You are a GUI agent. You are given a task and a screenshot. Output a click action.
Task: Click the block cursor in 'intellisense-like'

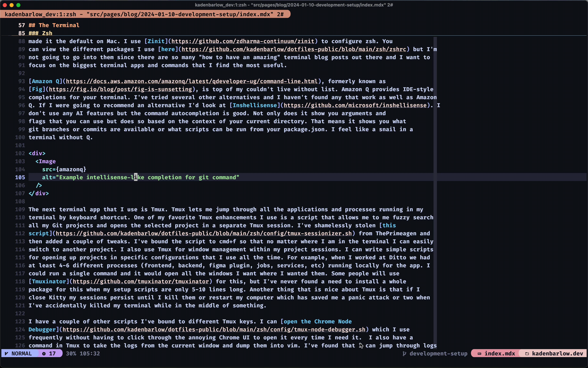[x=136, y=177]
